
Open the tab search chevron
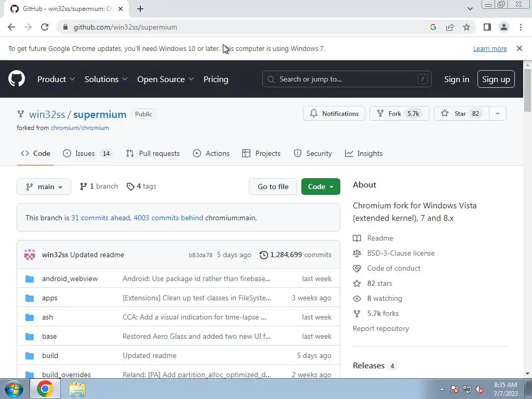coord(470,9)
